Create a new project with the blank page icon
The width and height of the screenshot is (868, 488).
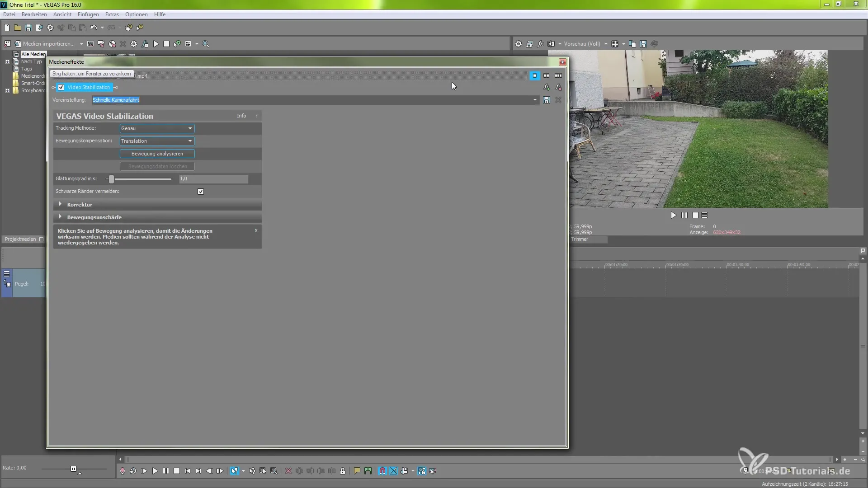click(x=7, y=28)
